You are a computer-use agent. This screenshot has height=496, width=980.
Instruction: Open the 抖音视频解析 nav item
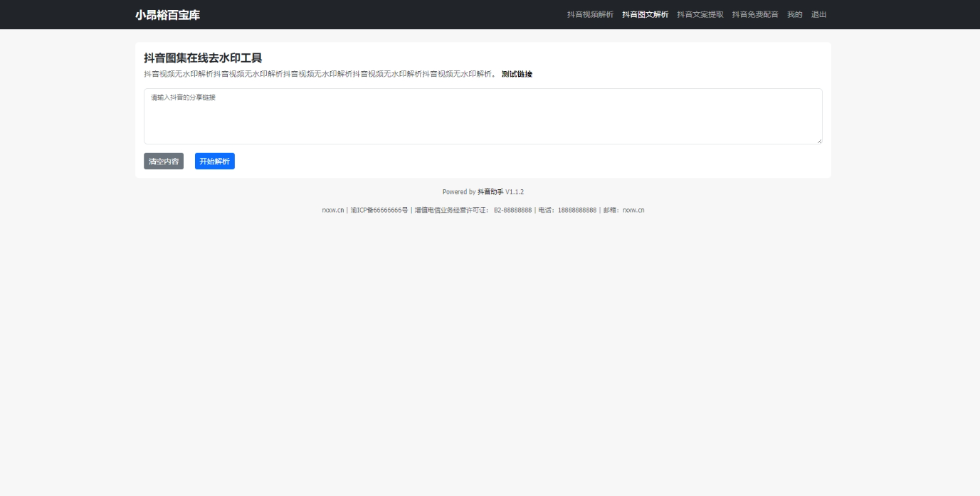tap(590, 15)
